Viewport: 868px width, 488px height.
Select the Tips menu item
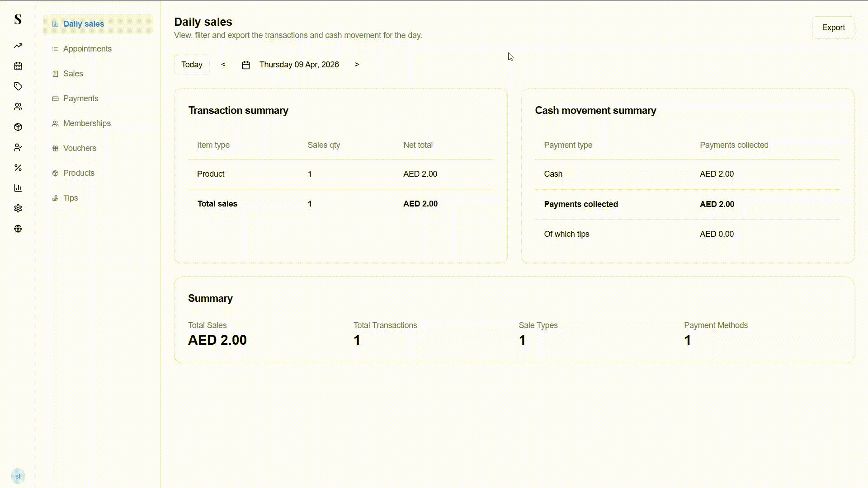click(71, 198)
